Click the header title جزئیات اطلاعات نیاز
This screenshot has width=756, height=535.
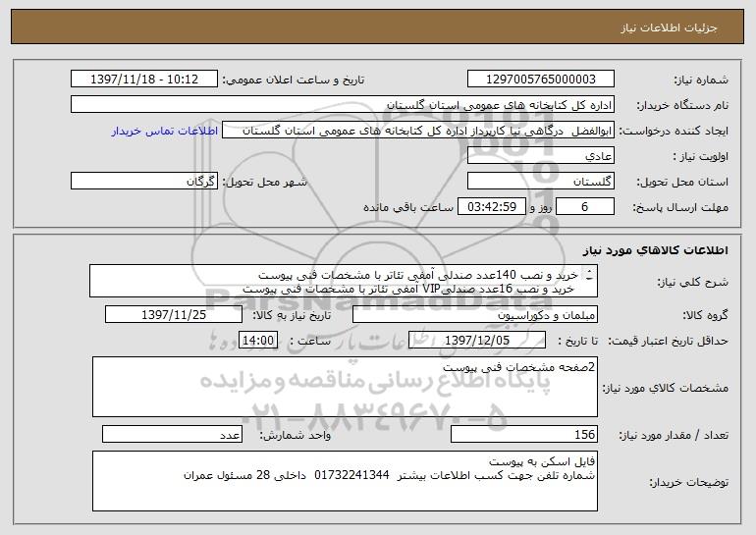tap(669, 27)
